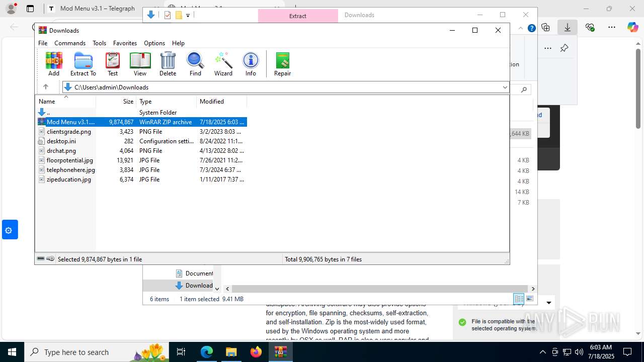The width and height of the screenshot is (644, 362).
Task: Open the Explorer quick access toolbar dropdown
Action: (188, 15)
